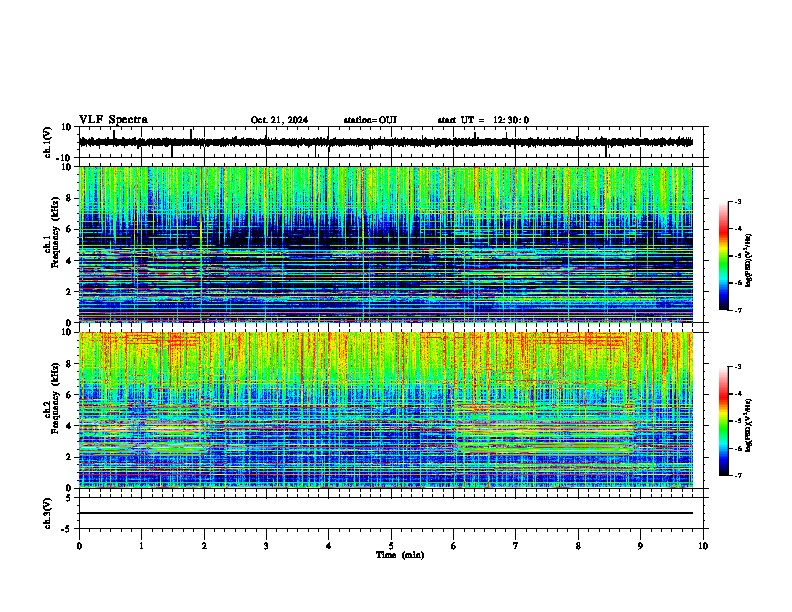
Task: Click the flat ch.3 voltage trace line
Action: coord(386,513)
